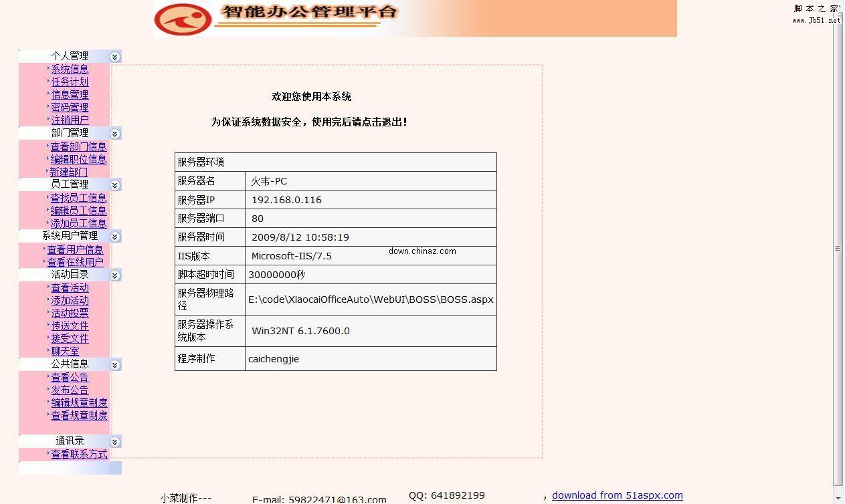
Task: Click the 30000000秒 timeout value
Action: pos(276,275)
